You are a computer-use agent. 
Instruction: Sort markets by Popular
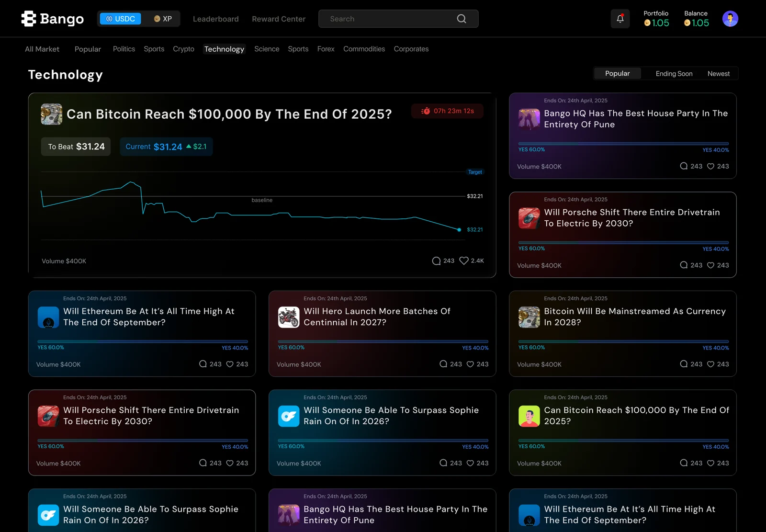618,73
